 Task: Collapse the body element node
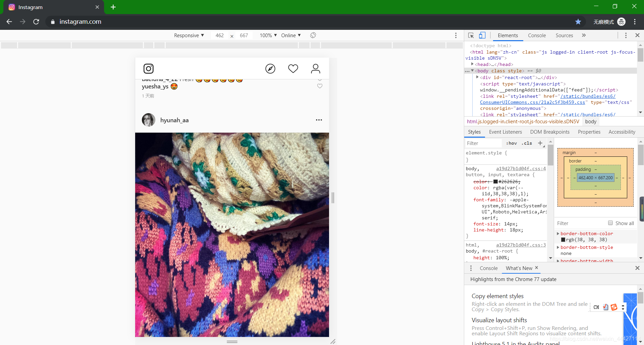(x=472, y=71)
